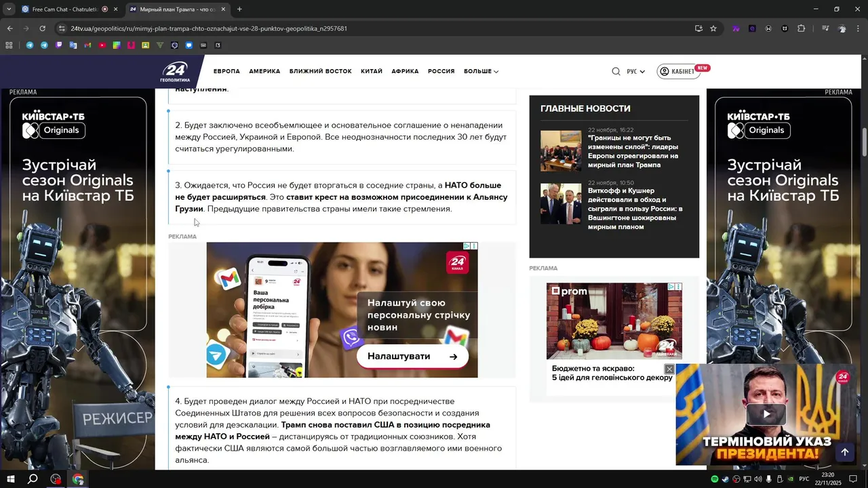Open the prom ad Бюджетно та яскраво link
The image size is (868, 488).
(x=612, y=373)
